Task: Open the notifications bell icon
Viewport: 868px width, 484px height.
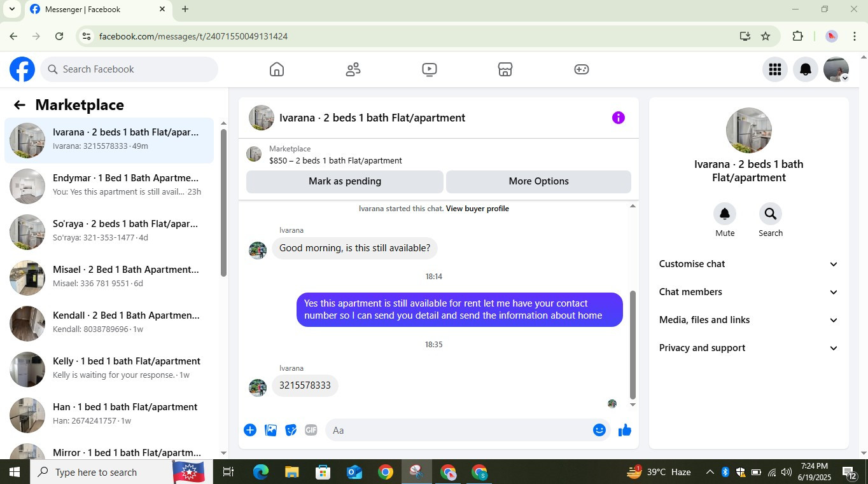Action: click(x=805, y=69)
